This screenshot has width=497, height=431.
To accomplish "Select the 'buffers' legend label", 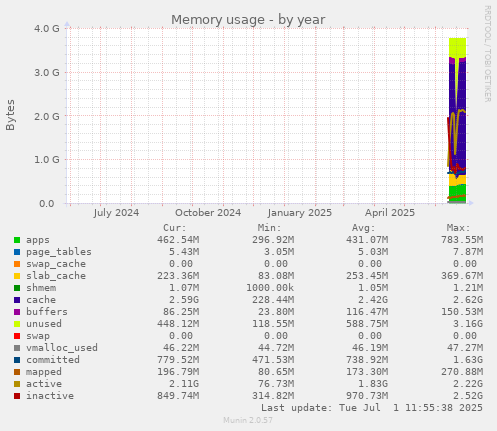I will (x=47, y=312).
